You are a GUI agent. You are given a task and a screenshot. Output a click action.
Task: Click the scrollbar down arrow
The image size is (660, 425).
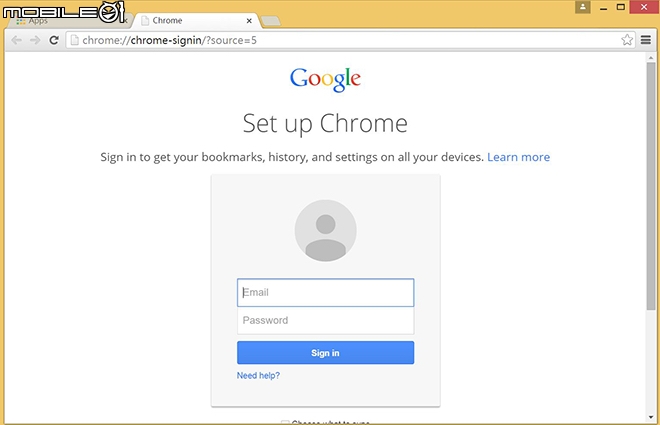[651, 417]
